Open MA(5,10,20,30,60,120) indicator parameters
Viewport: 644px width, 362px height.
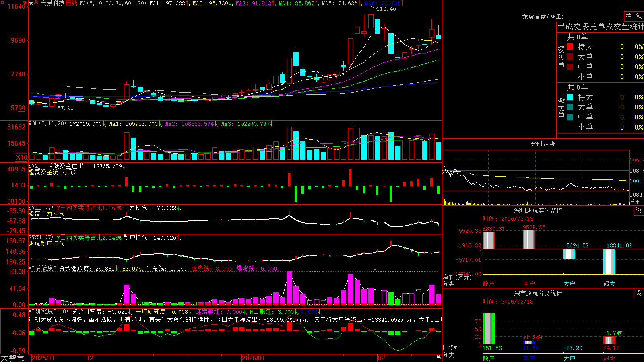113,3
